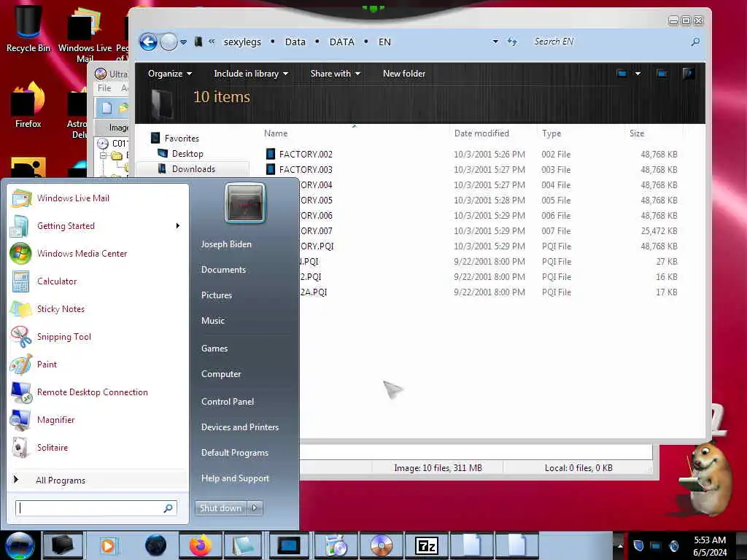Viewport: 747px width, 560px height.
Task: Click the change view icon in Explorer toolbar
Action: (622, 74)
